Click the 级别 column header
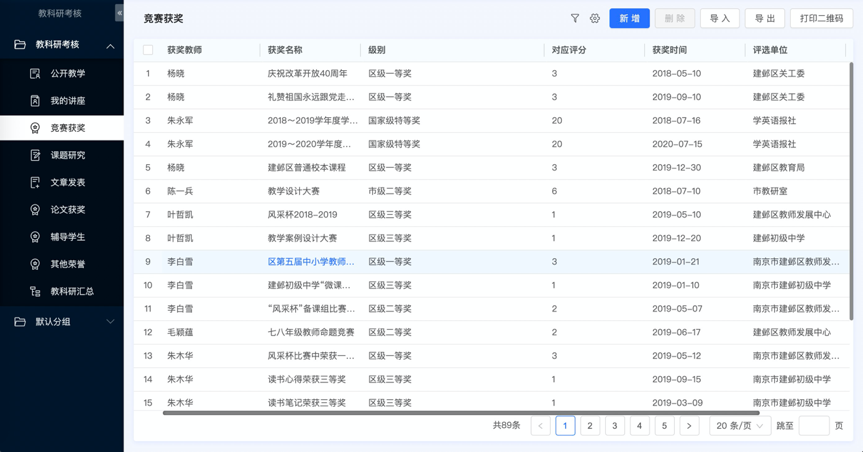 point(376,50)
